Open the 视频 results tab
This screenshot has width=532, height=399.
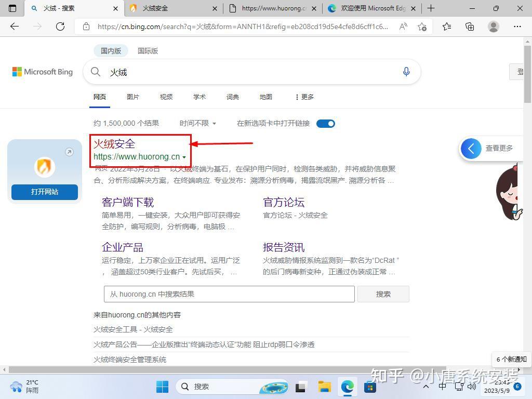pyautogui.click(x=166, y=97)
